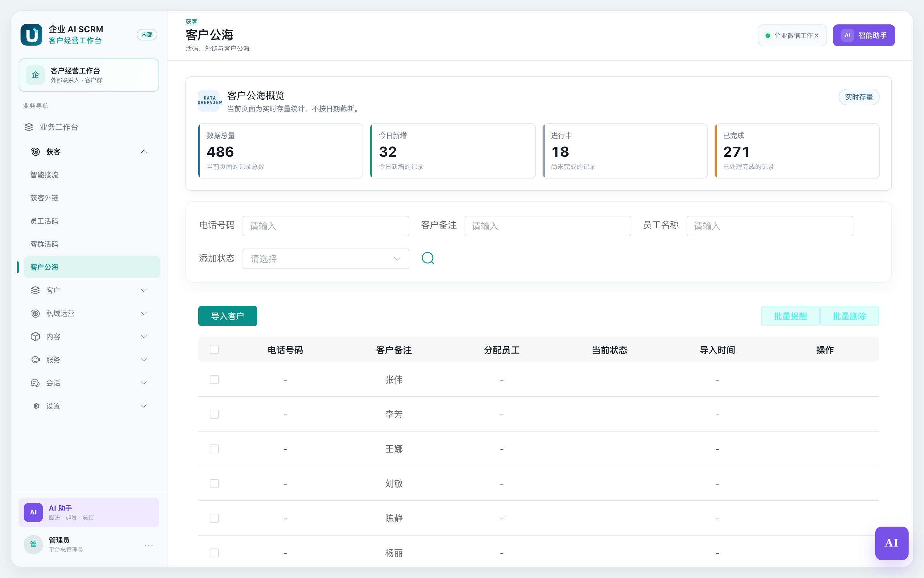Check the 李芳 row checkbox
The image size is (924, 578).
click(x=214, y=414)
